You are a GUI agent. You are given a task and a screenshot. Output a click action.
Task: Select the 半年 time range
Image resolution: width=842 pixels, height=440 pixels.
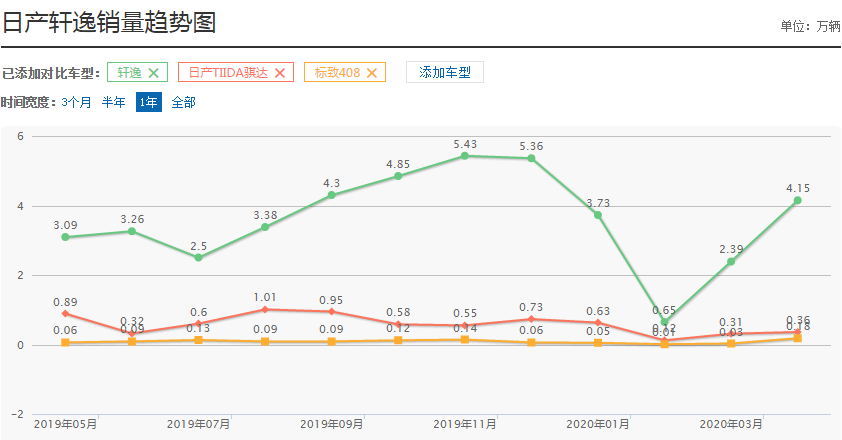tap(113, 102)
